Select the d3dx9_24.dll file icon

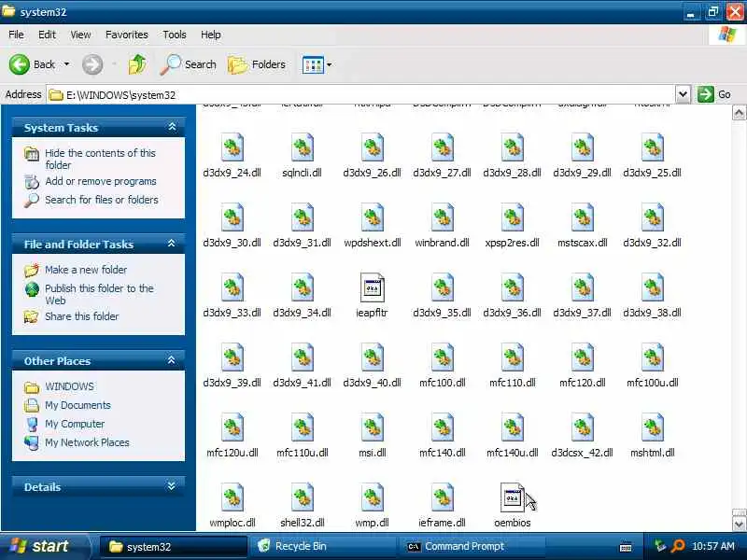click(x=233, y=147)
